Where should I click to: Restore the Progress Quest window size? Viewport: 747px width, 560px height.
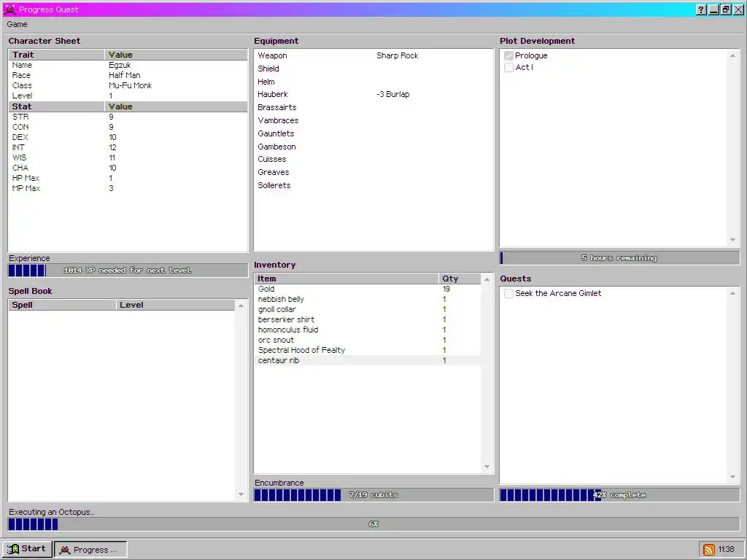(x=725, y=9)
